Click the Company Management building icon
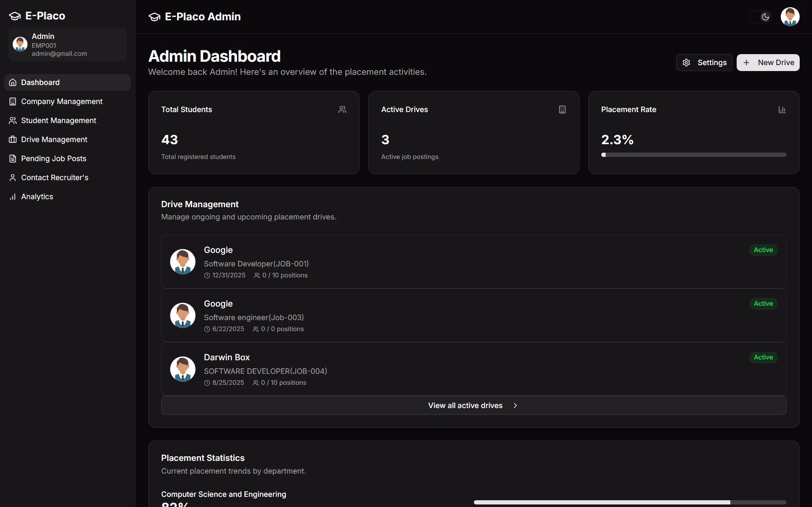812x507 pixels. pos(13,101)
